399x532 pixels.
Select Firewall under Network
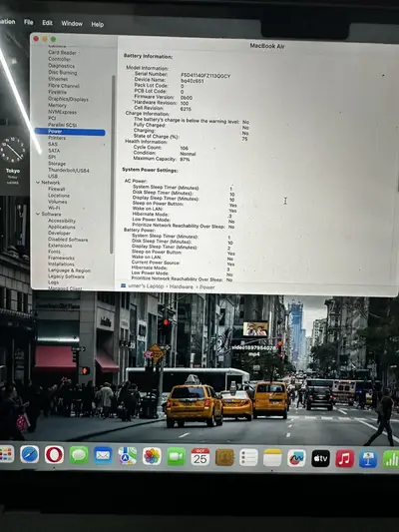click(x=56, y=189)
